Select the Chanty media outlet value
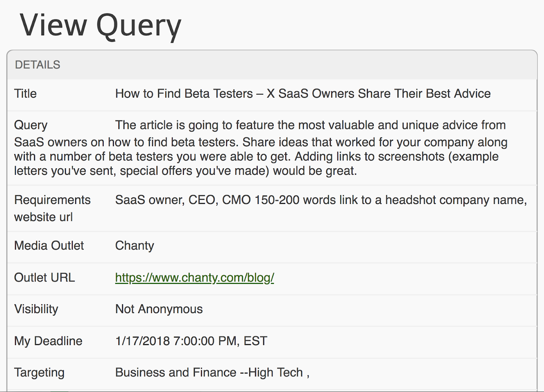The image size is (544, 392). point(135,245)
